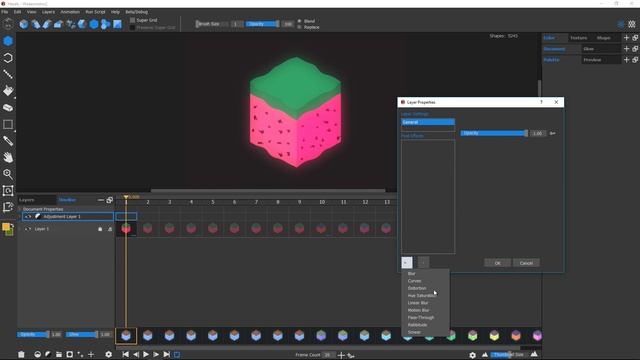
Task: Adjust Opacity slider in Layer Properties dialog
Action: [x=494, y=133]
